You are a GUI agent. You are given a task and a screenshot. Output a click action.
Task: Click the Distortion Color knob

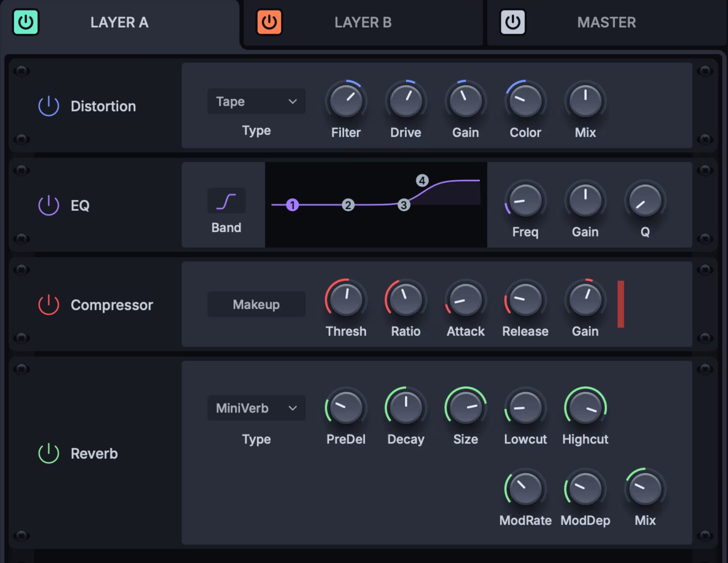point(526,101)
